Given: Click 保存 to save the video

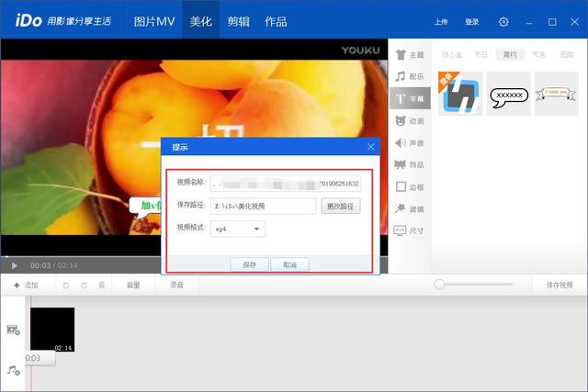Looking at the screenshot, I should (249, 264).
